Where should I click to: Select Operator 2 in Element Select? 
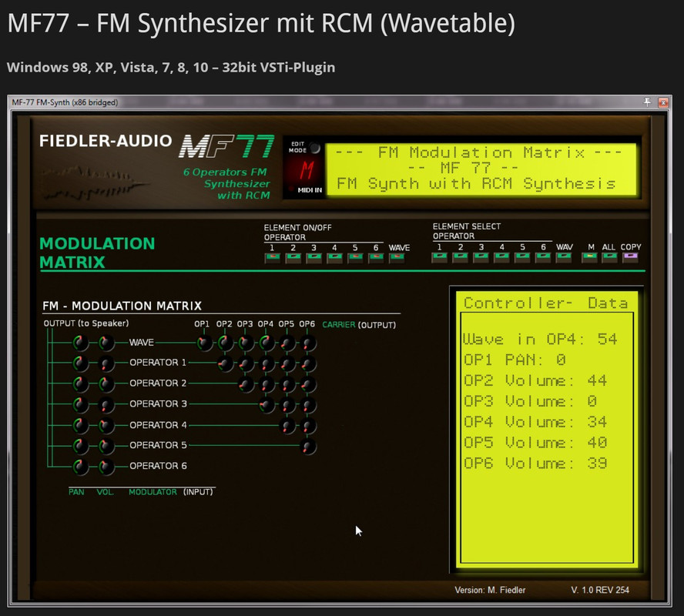(x=460, y=257)
